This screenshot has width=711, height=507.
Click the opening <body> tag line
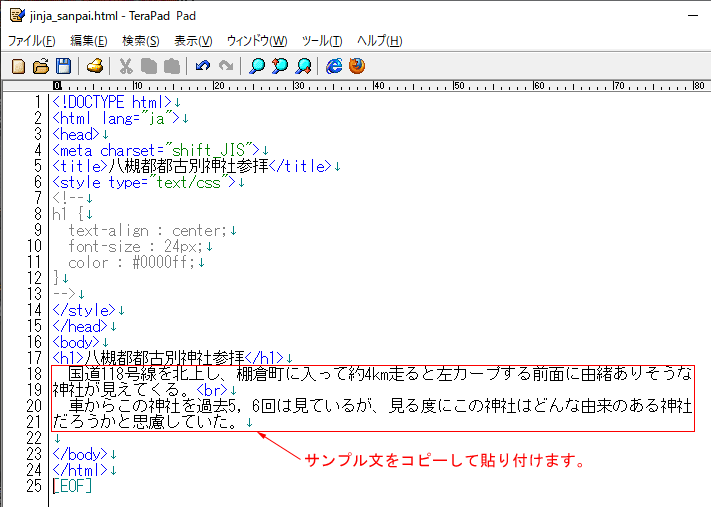pyautogui.click(x=76, y=342)
